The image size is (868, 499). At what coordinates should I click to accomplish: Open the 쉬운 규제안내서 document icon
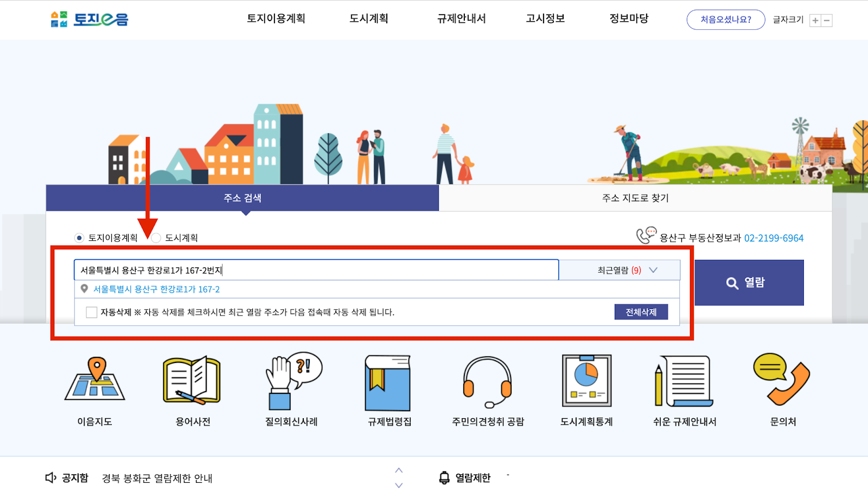[x=684, y=381]
